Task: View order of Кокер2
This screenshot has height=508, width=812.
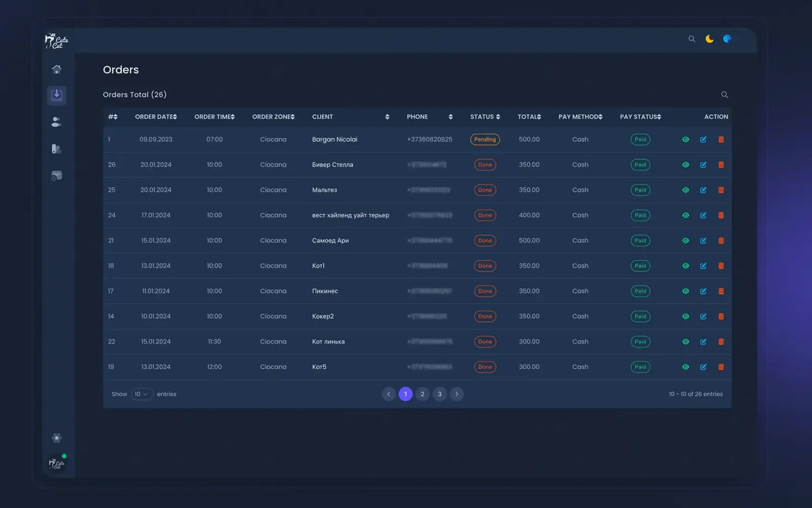Action: (x=686, y=316)
